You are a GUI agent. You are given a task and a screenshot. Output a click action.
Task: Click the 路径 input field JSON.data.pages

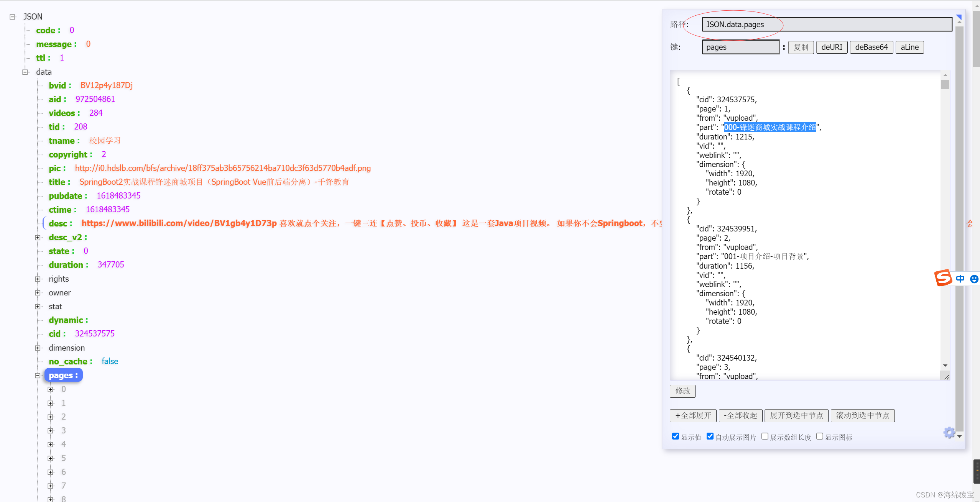coord(827,25)
